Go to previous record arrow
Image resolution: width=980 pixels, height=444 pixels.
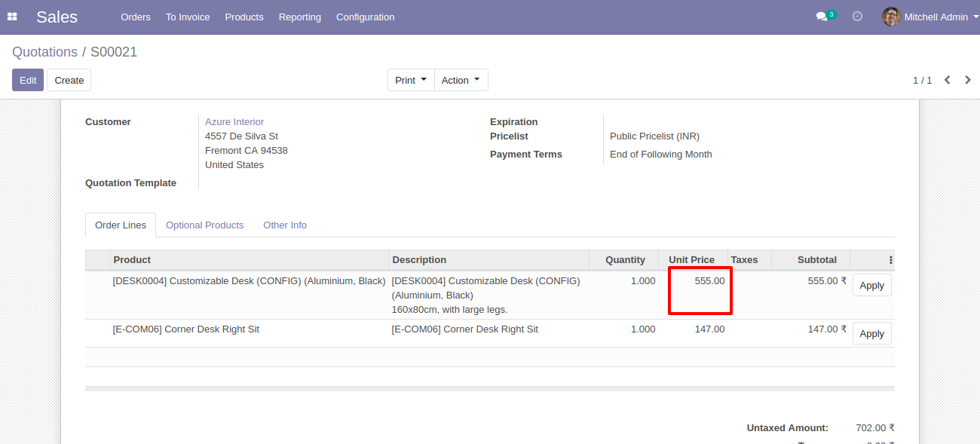948,80
